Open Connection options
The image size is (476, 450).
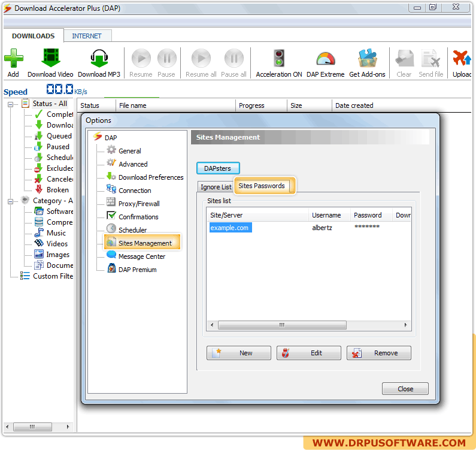pyautogui.click(x=129, y=191)
